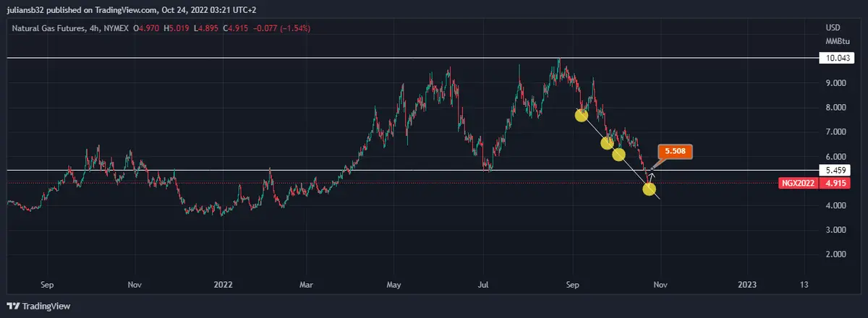The image size is (868, 318).
Task: Click the -0.077 (-1.54%) change value
Action: [x=280, y=28]
